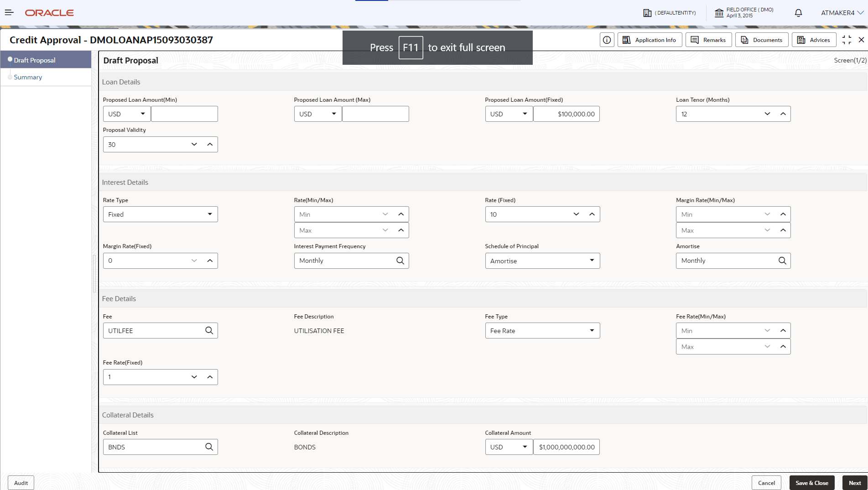Click the Save & Close button
The image size is (868, 490).
pos(812,483)
